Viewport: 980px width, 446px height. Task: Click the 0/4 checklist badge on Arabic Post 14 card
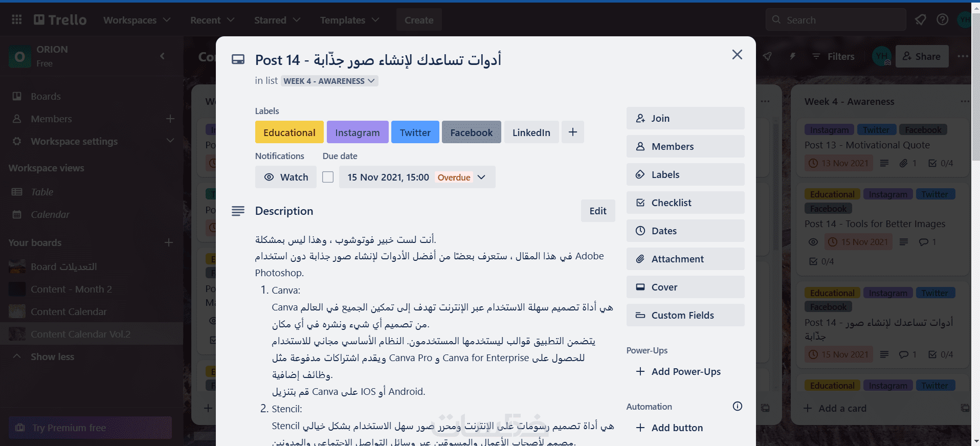[941, 354]
